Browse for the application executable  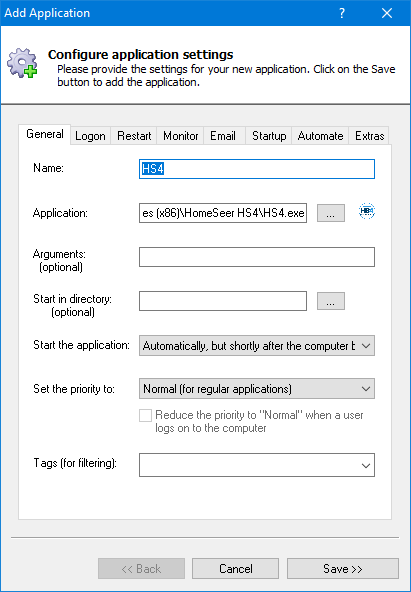click(331, 213)
